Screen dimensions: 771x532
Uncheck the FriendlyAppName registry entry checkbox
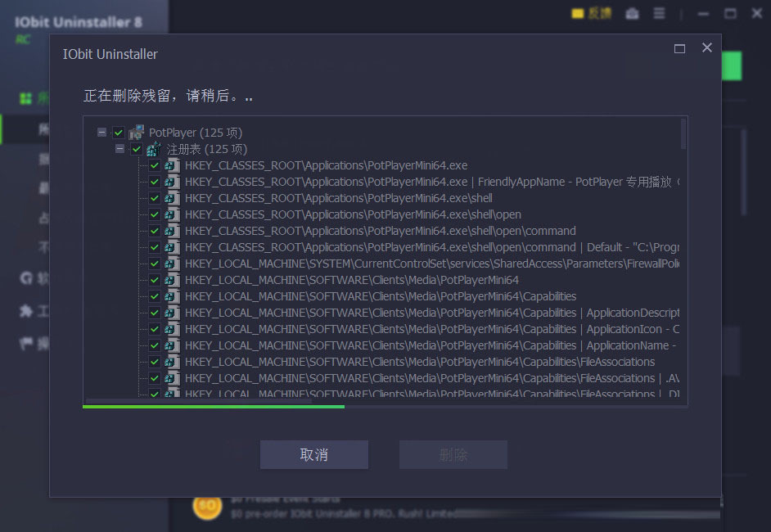(x=155, y=182)
